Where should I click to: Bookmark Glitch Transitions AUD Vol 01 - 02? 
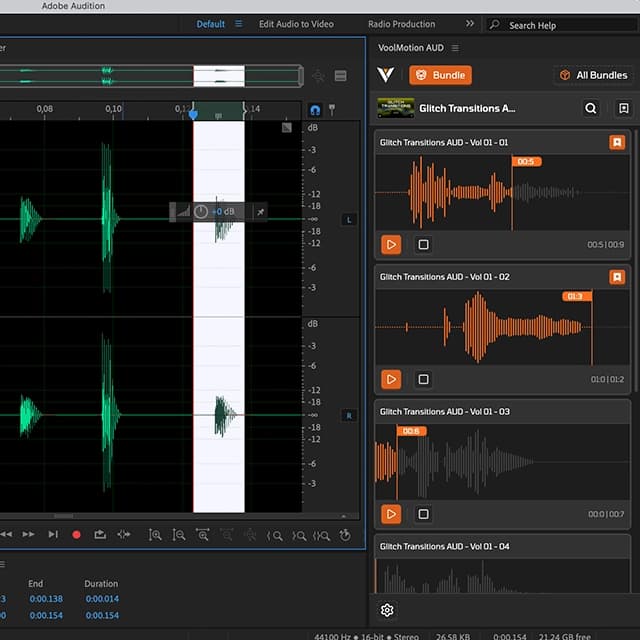[x=617, y=277]
